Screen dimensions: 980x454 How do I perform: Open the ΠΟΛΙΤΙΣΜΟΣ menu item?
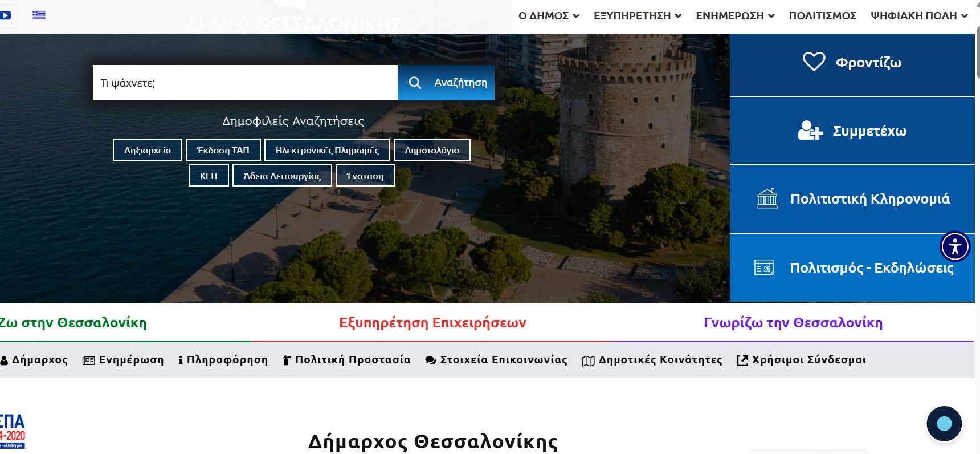tap(822, 16)
